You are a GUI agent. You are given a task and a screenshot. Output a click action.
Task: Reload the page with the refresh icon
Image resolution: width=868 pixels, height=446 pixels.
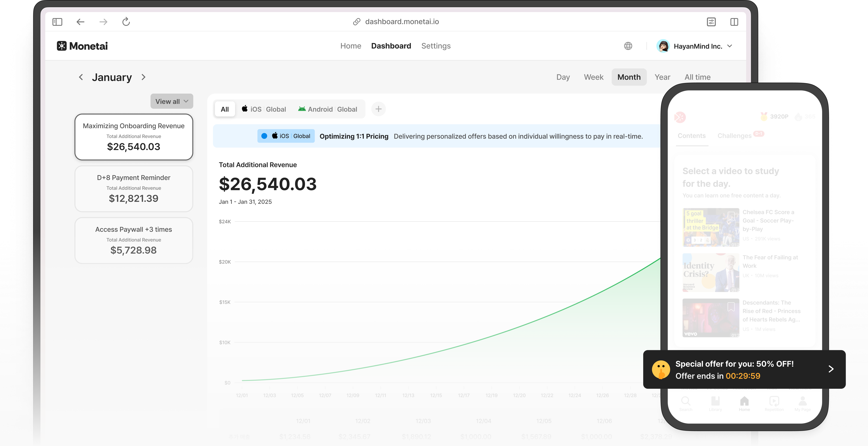(x=126, y=22)
